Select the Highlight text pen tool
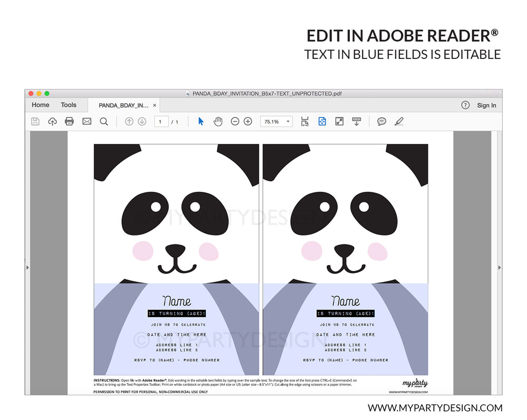Image resolution: width=527 pixels, height=420 pixels. 399,122
